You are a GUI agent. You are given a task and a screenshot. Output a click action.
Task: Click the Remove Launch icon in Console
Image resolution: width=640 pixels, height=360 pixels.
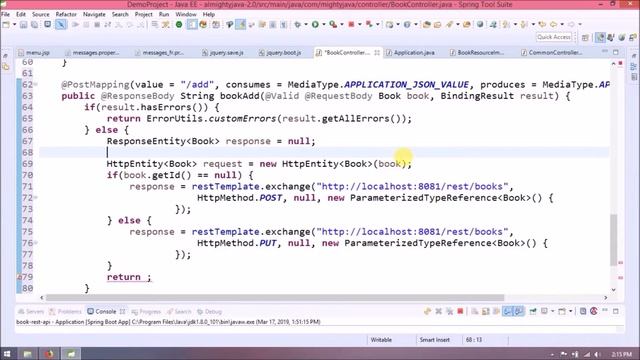438,311
